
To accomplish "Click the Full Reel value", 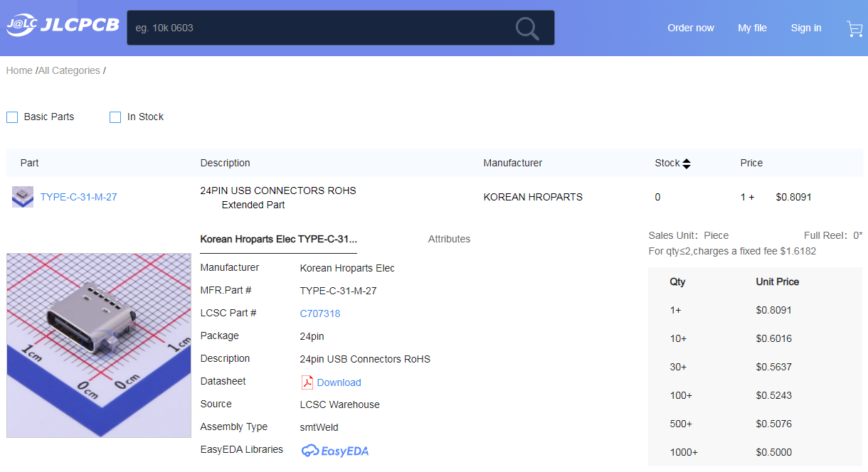I will [857, 235].
